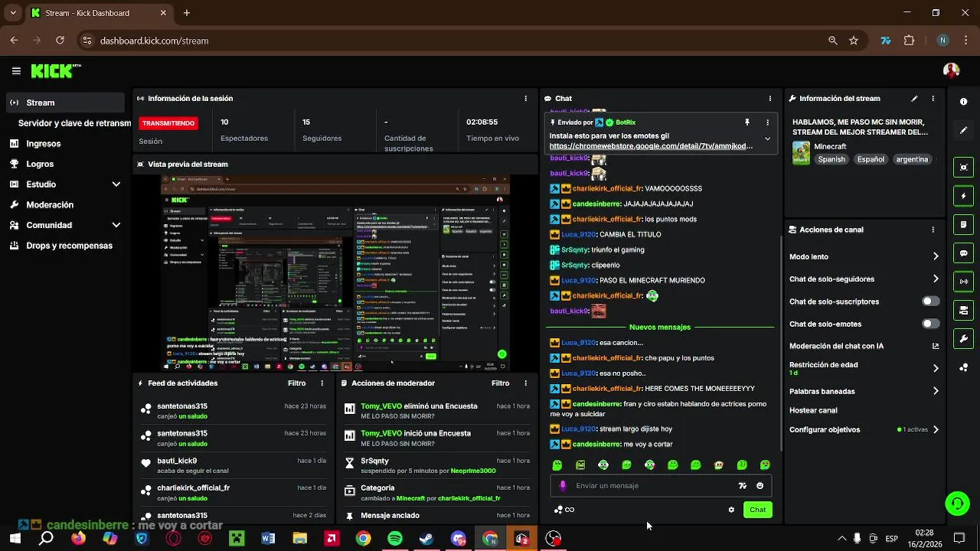Viewport: 980px width, 551px height.
Task: Open chat settings gear icon
Action: pos(731,510)
